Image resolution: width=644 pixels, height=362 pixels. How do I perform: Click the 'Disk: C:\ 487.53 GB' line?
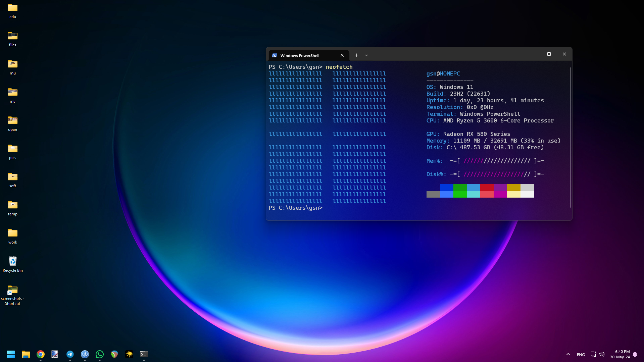point(485,147)
